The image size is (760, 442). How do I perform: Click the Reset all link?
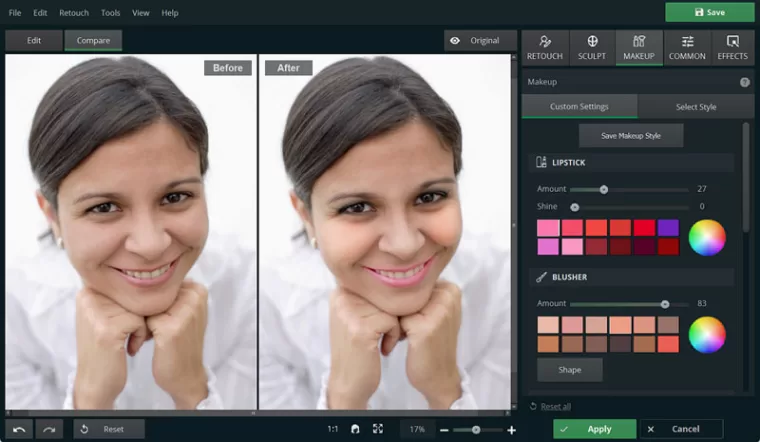tap(555, 406)
